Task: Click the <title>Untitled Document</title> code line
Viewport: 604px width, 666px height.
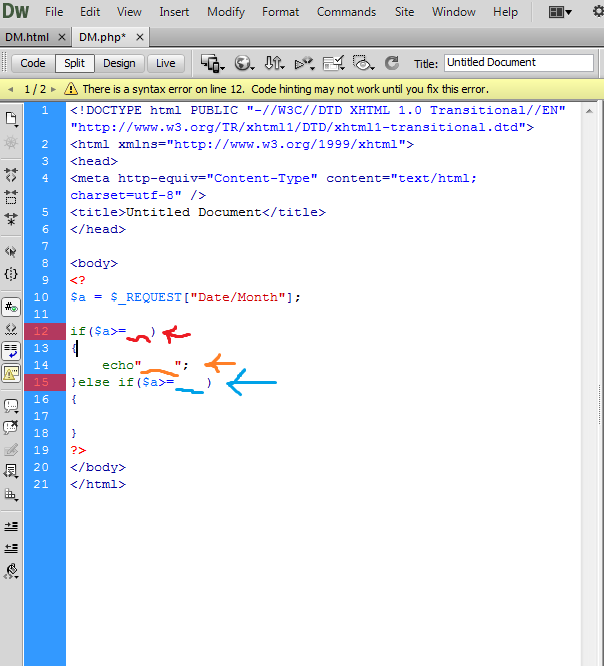Action: click(198, 212)
